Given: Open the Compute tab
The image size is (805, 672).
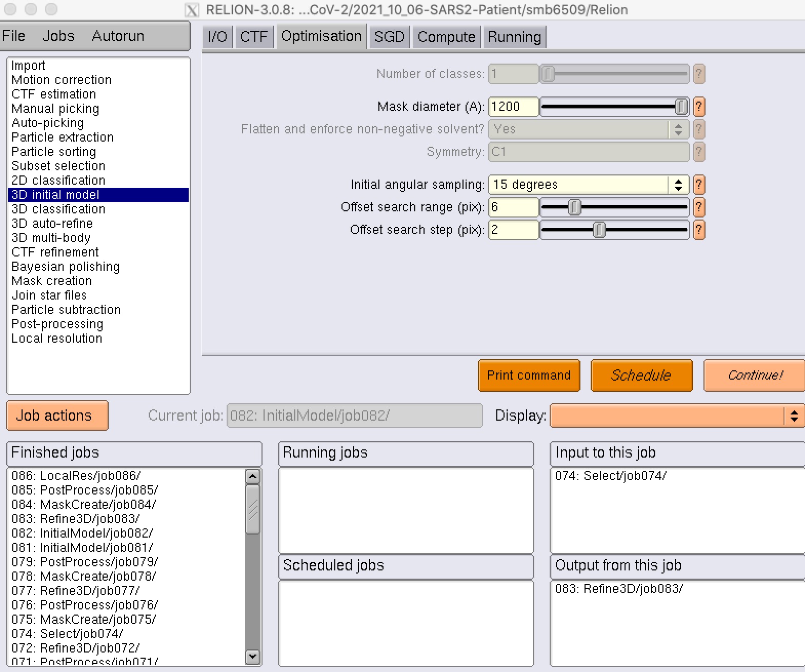Looking at the screenshot, I should coord(446,37).
